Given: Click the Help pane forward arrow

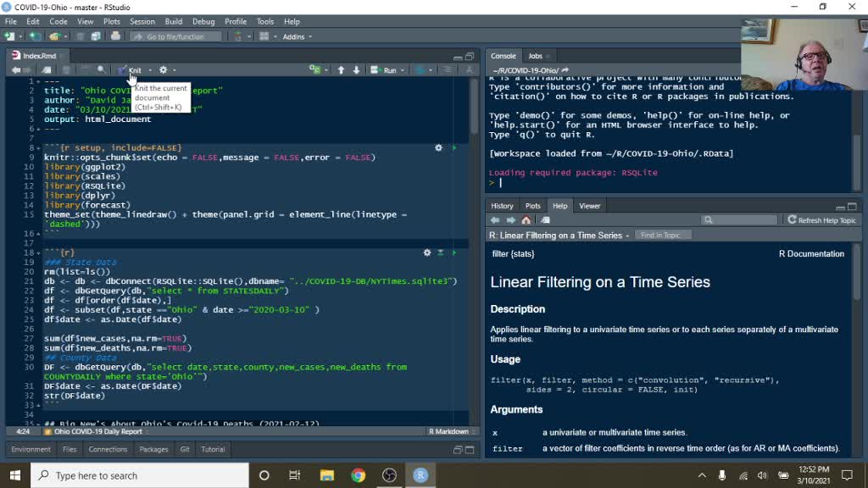Looking at the screenshot, I should (510, 220).
